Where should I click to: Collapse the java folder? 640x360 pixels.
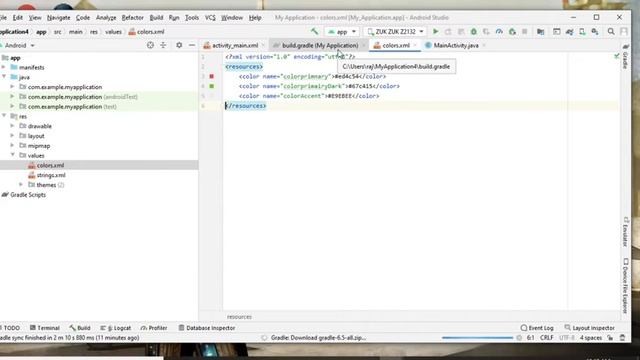coord(4,77)
